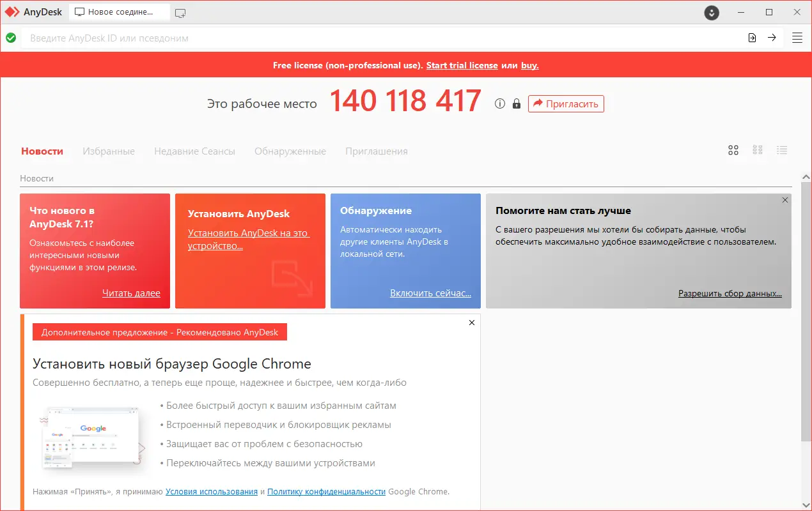Switch to list view
This screenshot has width=812, height=511.
(x=782, y=150)
